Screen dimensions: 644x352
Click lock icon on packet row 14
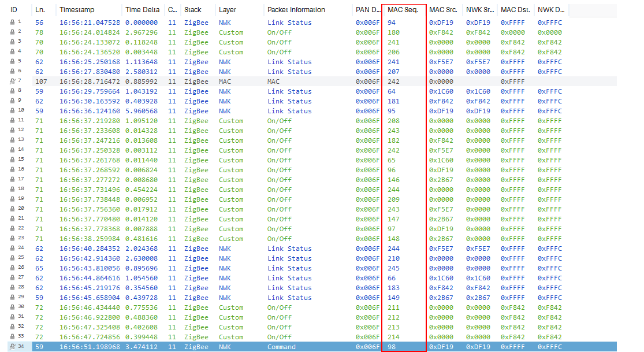pos(12,150)
